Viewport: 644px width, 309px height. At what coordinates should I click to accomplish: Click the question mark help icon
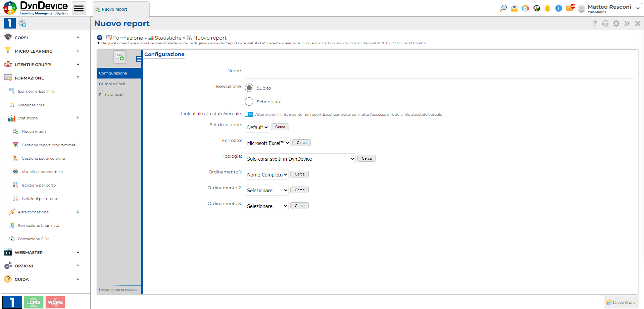(x=594, y=23)
